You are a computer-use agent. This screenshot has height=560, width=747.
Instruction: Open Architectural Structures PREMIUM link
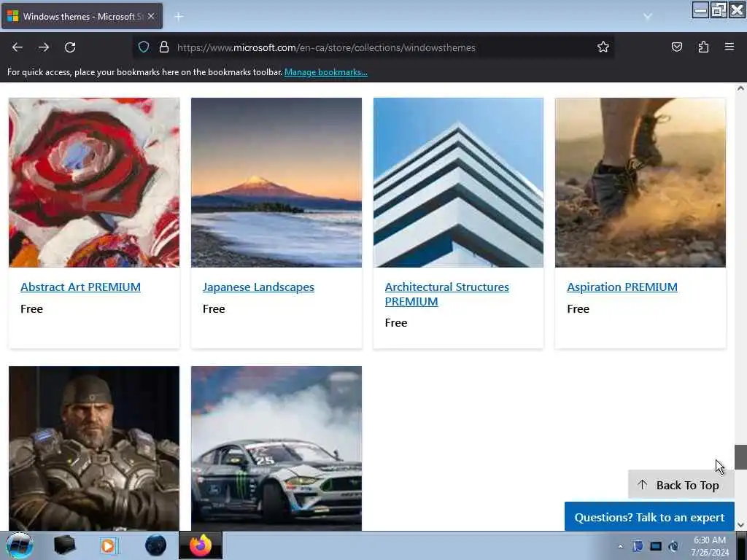pos(447,294)
